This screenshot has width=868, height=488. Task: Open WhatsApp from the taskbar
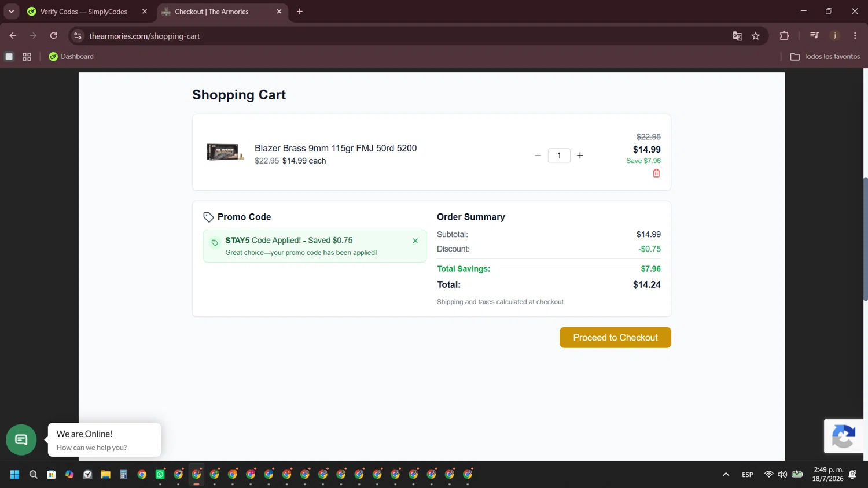click(160, 475)
